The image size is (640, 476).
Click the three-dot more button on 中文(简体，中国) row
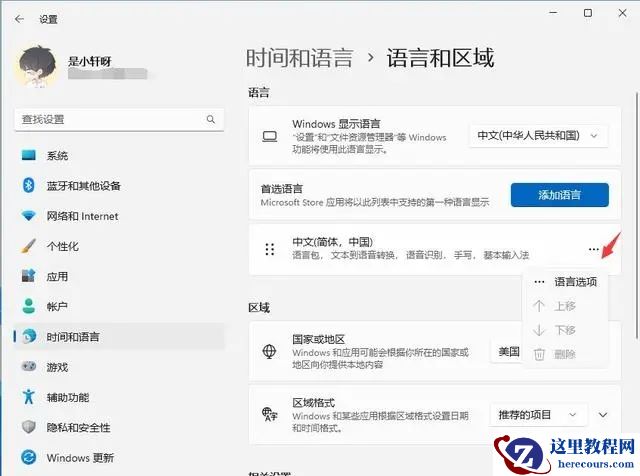[593, 249]
